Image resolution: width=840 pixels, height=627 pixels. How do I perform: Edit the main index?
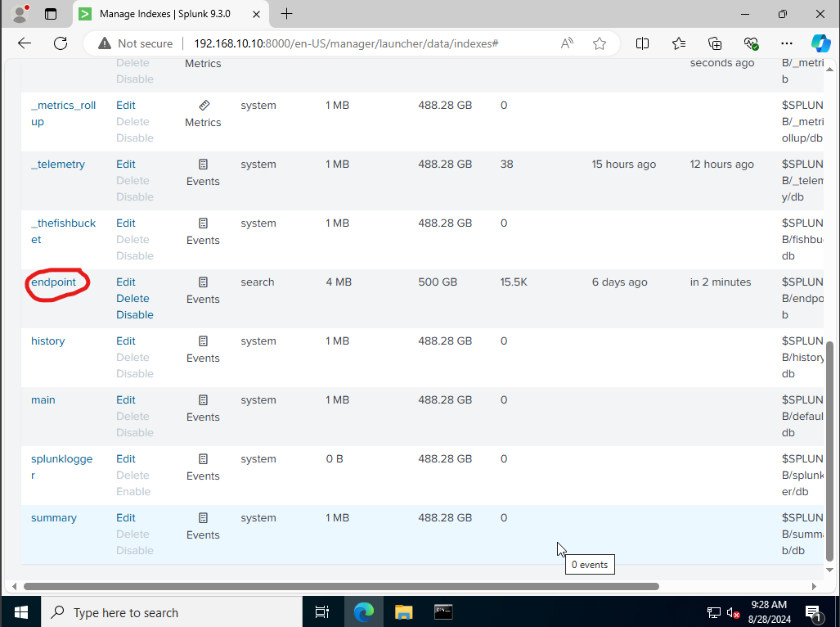point(126,399)
